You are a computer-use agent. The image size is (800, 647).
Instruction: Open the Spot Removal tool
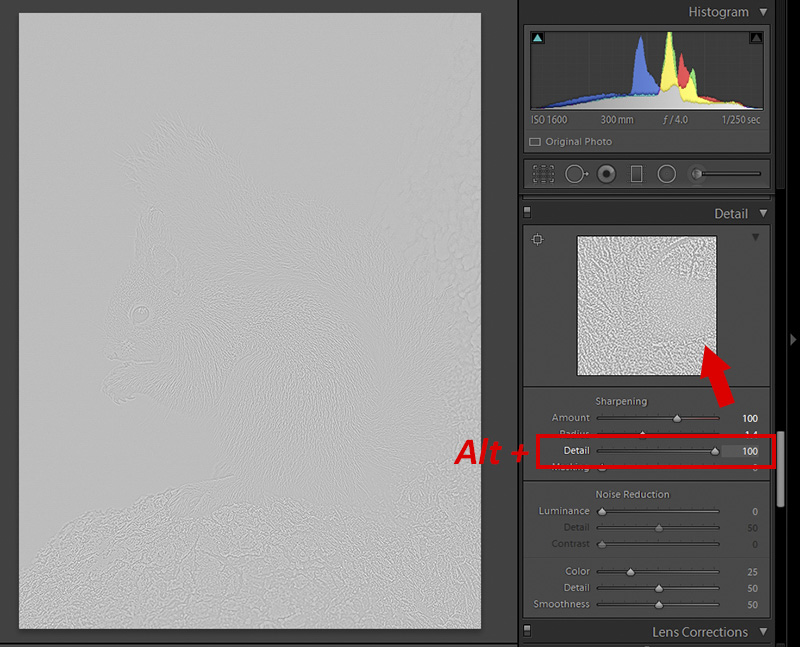coord(575,173)
